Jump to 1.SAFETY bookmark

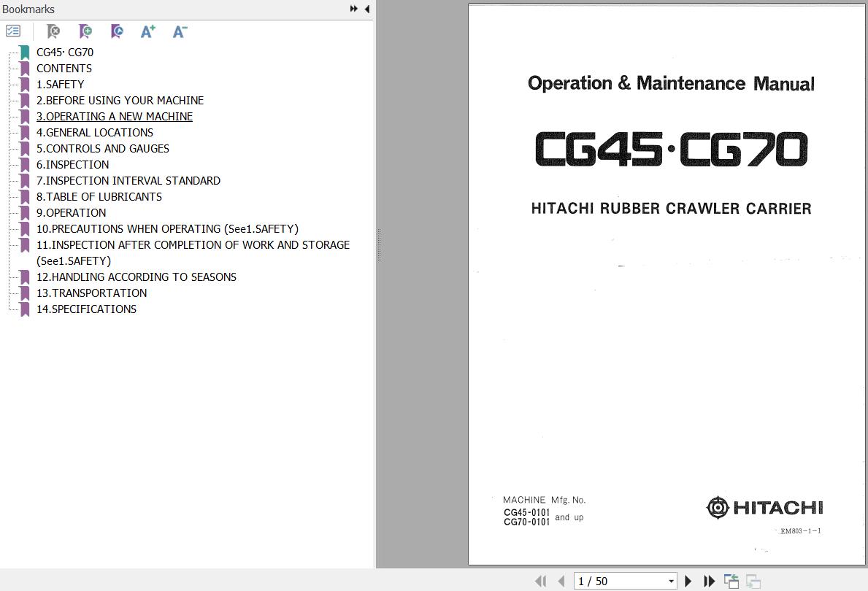point(61,84)
